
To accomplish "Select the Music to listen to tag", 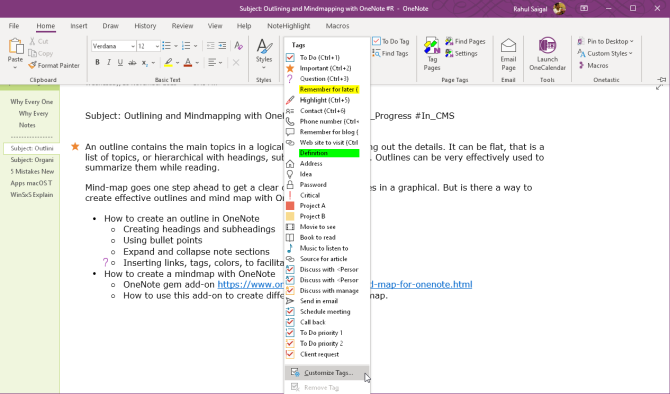I will [x=323, y=248].
